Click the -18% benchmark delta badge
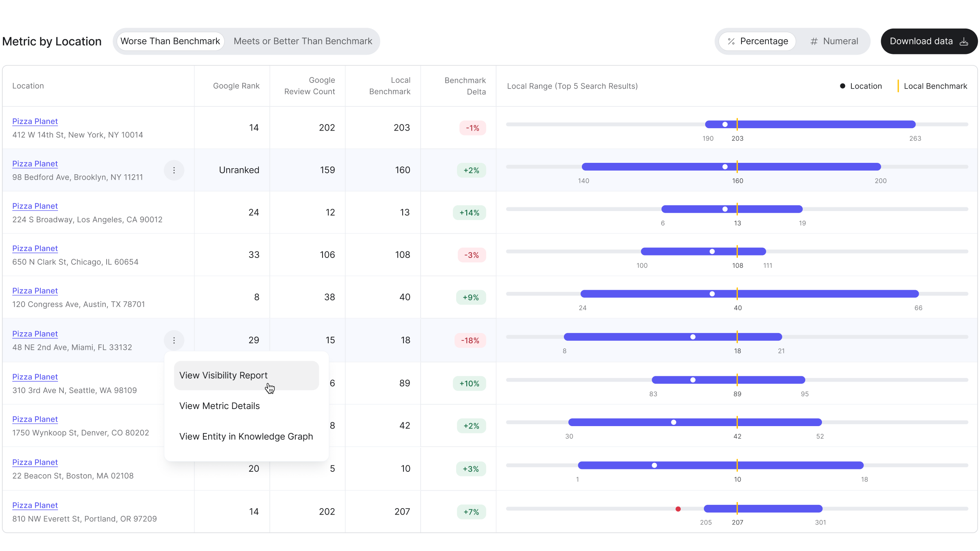The image size is (980, 551). click(470, 340)
